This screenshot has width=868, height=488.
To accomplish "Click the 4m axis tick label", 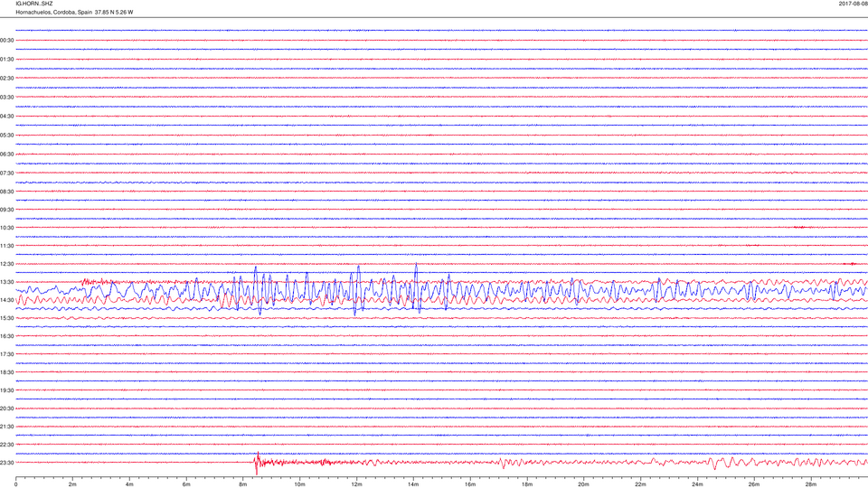I will pos(129,484).
